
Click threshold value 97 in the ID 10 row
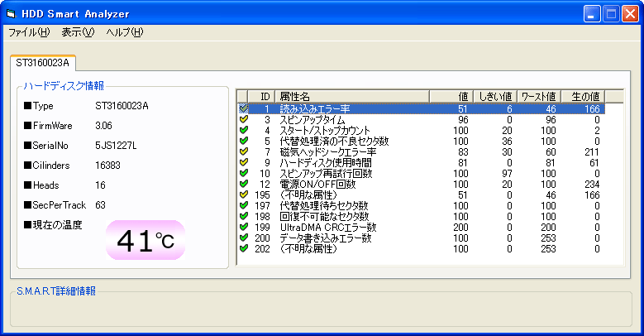click(x=508, y=173)
